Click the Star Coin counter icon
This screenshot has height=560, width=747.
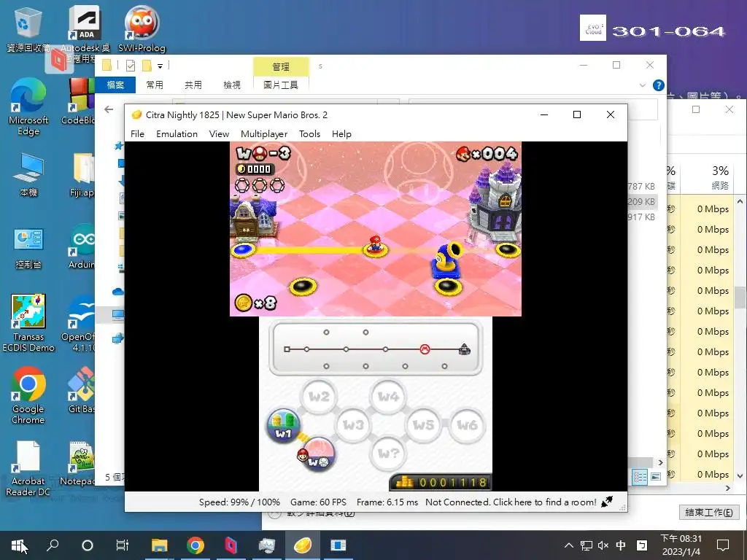point(244,303)
